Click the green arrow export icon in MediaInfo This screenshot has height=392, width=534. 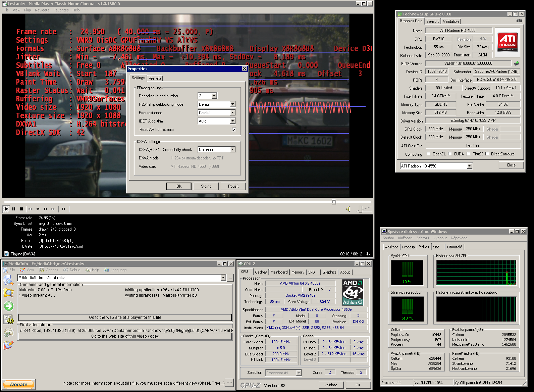pyautogui.click(x=8, y=306)
